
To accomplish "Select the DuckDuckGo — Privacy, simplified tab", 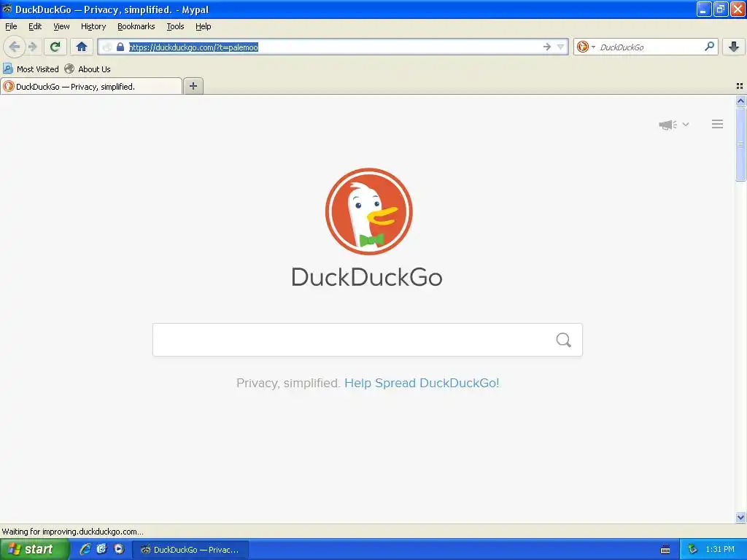I will (x=91, y=86).
